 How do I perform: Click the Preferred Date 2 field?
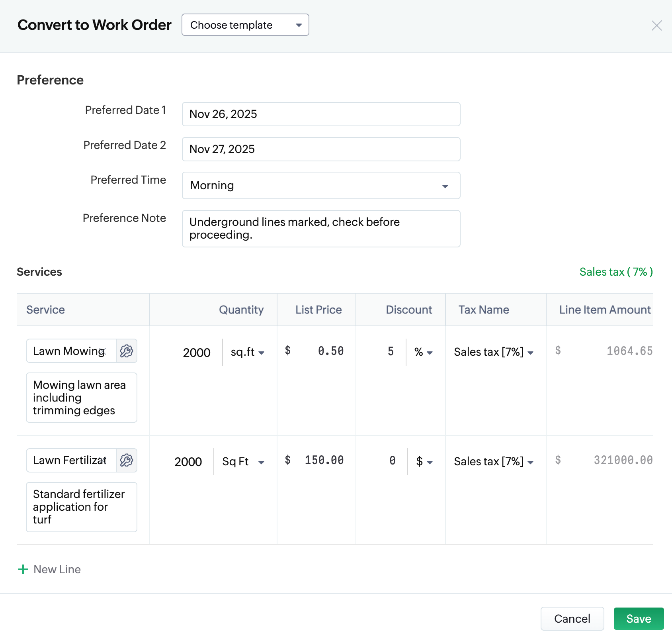click(x=321, y=149)
